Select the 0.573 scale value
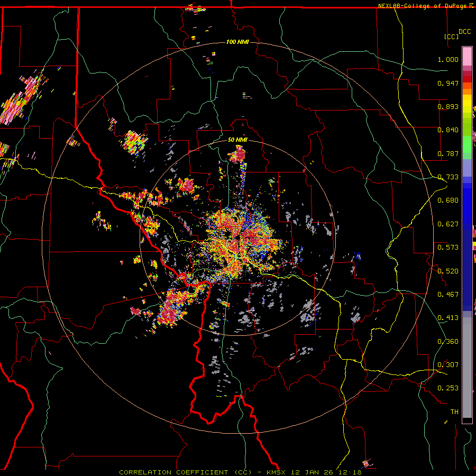Image resolution: width=476 pixels, height=476 pixels. (x=448, y=248)
